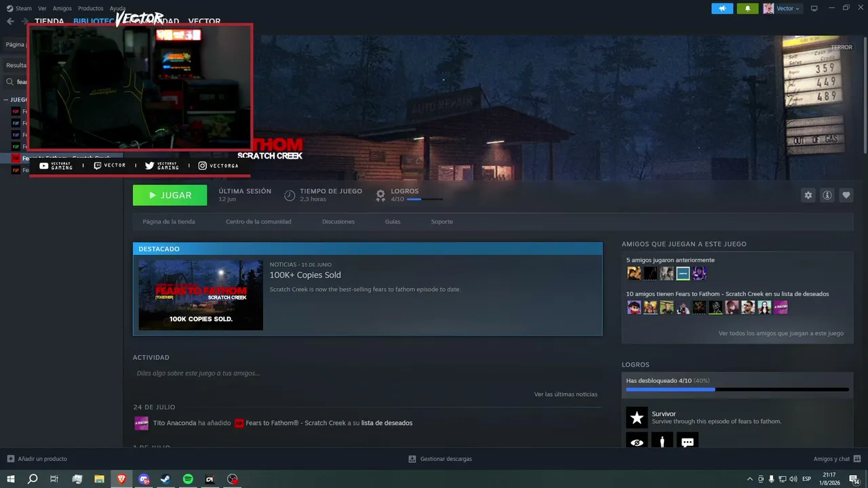The height and width of the screenshot is (488, 868).
Task: Open Steam from the taskbar
Action: pyautogui.click(x=165, y=479)
